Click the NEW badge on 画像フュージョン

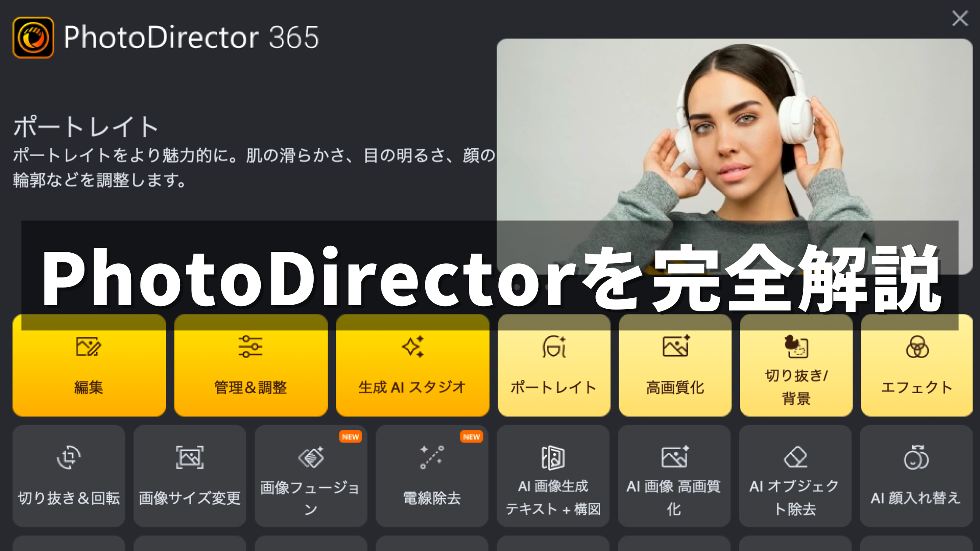pyautogui.click(x=350, y=436)
